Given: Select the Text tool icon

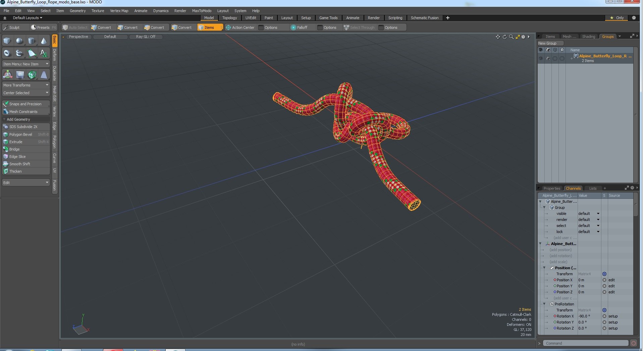Looking at the screenshot, I should pos(44,53).
